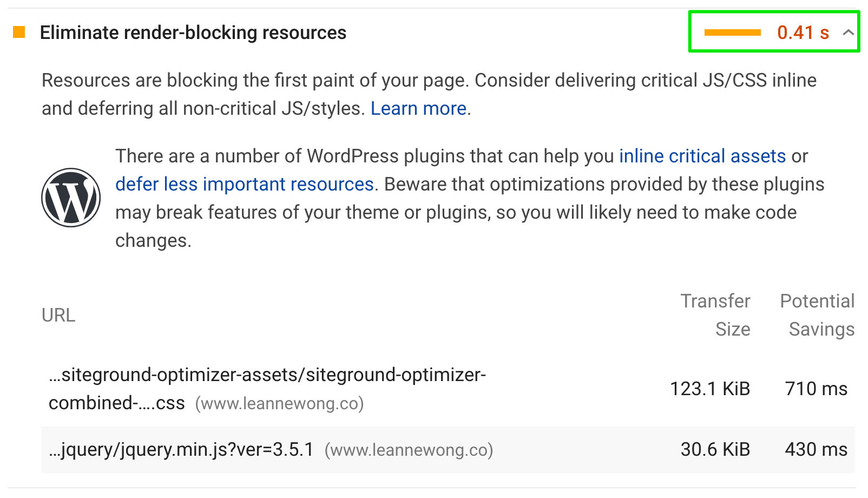The width and height of the screenshot is (868, 498).
Task: Click the orange savings bar indicator
Action: point(732,32)
